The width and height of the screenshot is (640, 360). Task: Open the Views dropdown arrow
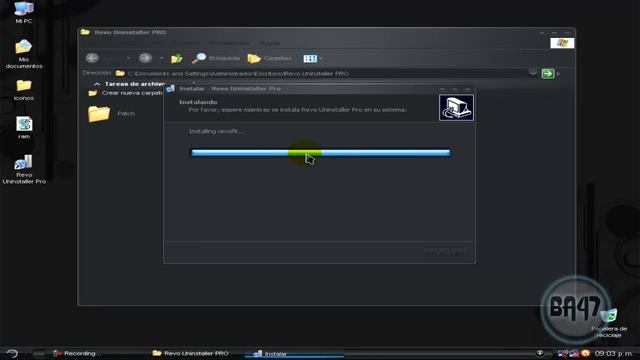[321, 59]
